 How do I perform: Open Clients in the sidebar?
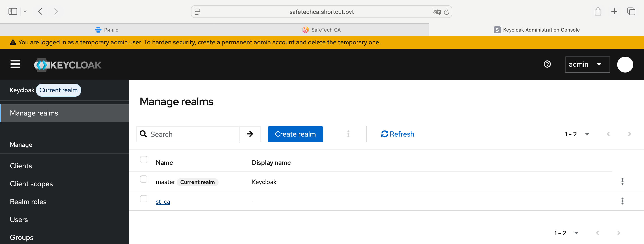[x=21, y=166]
